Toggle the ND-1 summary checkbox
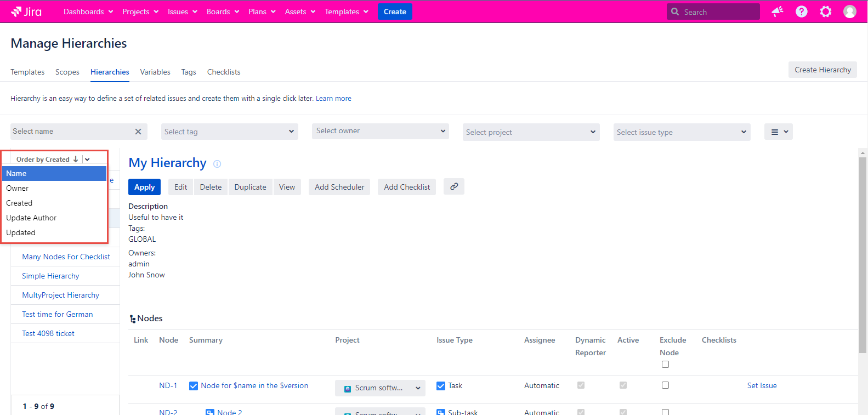Screen dimensions: 868x415 pyautogui.click(x=194, y=386)
